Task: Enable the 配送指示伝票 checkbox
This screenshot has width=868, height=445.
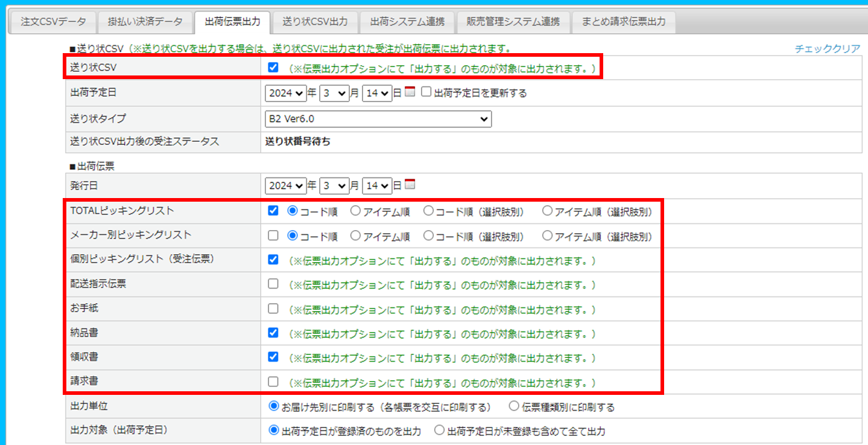Action: (273, 284)
